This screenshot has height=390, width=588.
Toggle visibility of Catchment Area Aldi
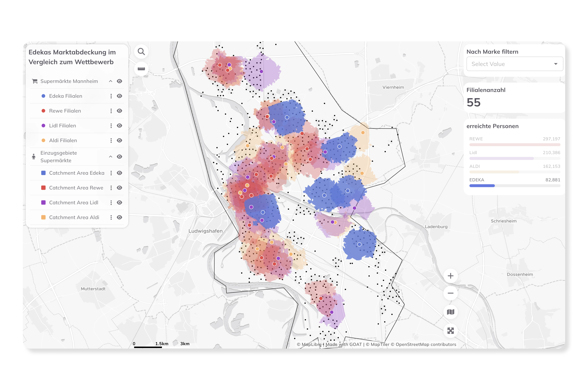coord(119,217)
